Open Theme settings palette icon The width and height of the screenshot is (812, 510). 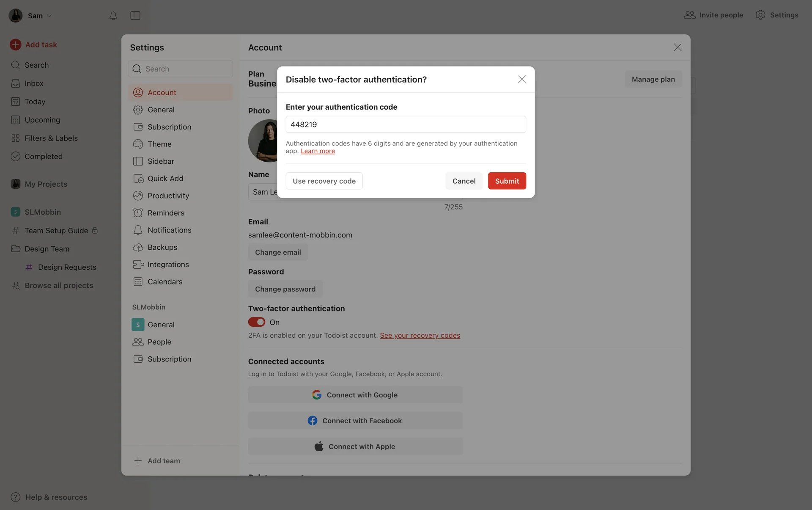(138, 144)
